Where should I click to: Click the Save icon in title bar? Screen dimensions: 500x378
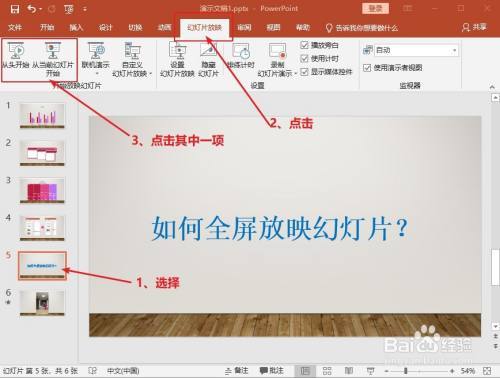[15, 9]
